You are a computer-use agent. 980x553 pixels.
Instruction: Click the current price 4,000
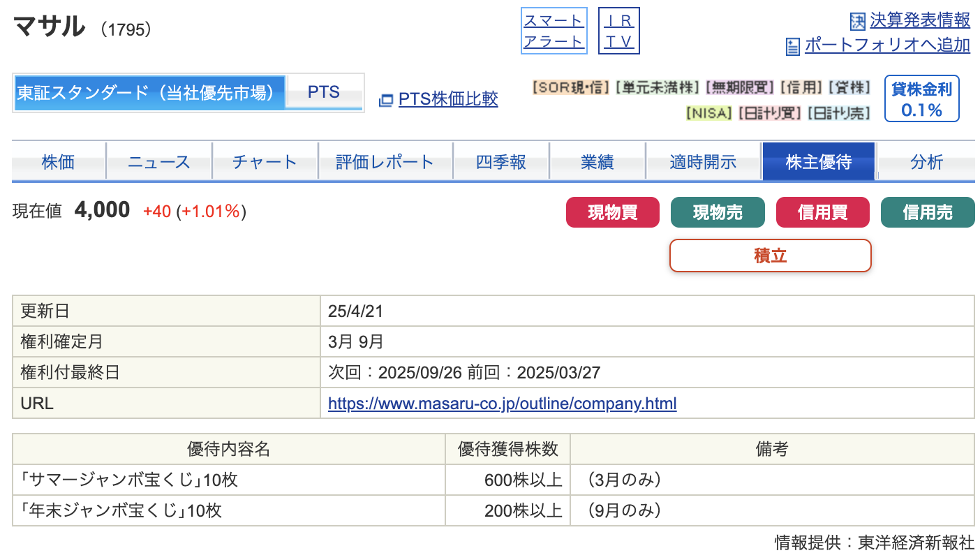pyautogui.click(x=102, y=209)
